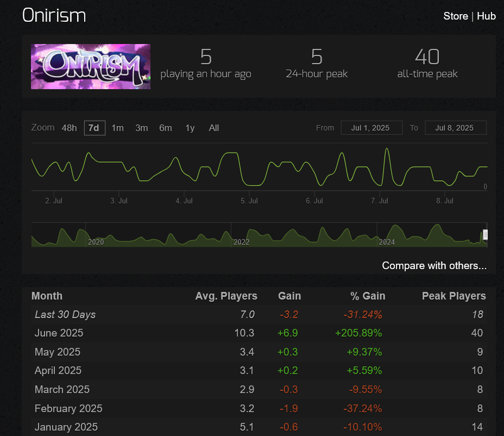Image resolution: width=504 pixels, height=436 pixels.
Task: Click the navigator range handle at right edge
Action: pyautogui.click(x=486, y=234)
